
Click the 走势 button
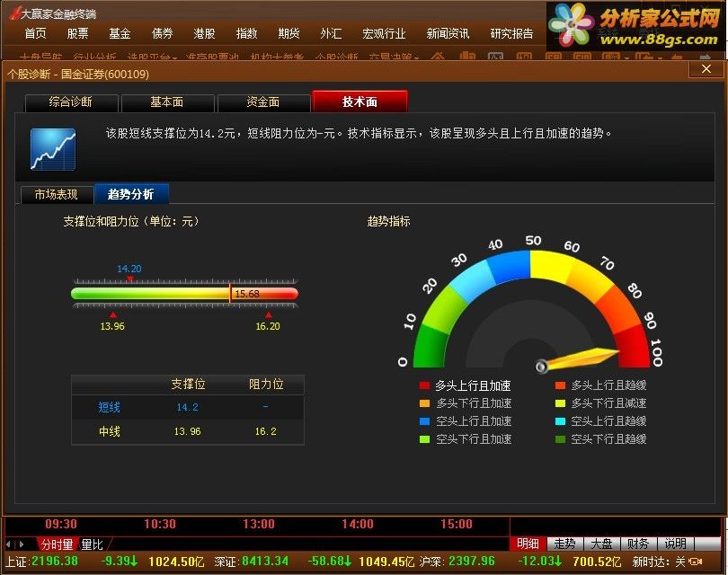(564, 544)
